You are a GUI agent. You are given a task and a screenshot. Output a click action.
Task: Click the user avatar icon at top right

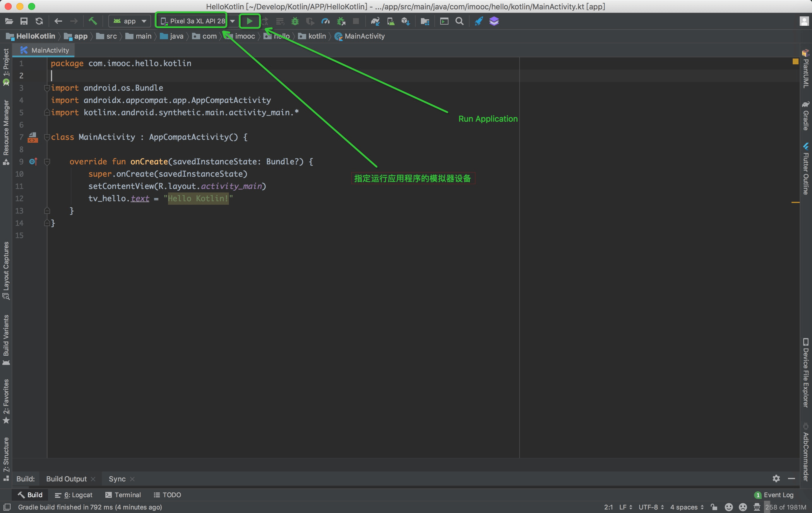tap(804, 21)
